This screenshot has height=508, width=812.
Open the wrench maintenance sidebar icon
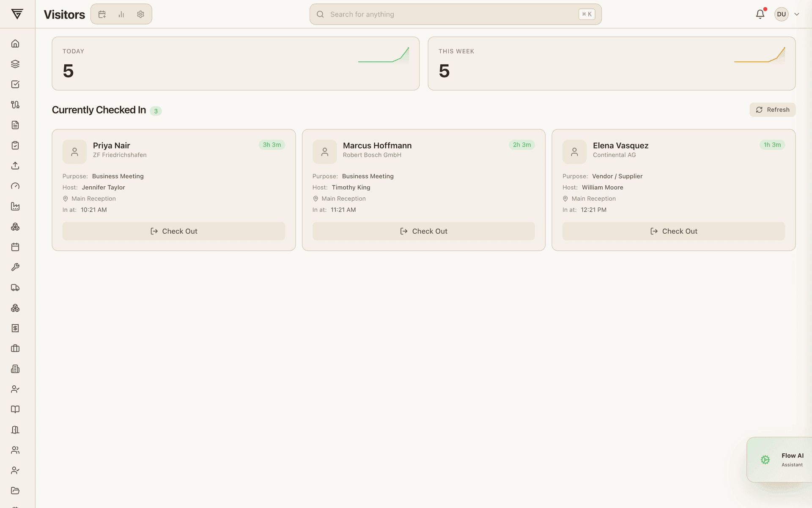15,267
